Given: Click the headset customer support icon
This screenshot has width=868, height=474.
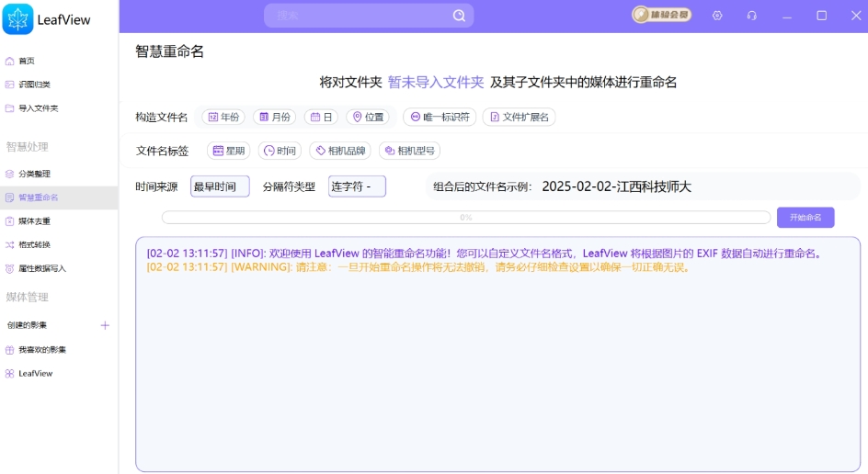Looking at the screenshot, I should pyautogui.click(x=752, y=16).
